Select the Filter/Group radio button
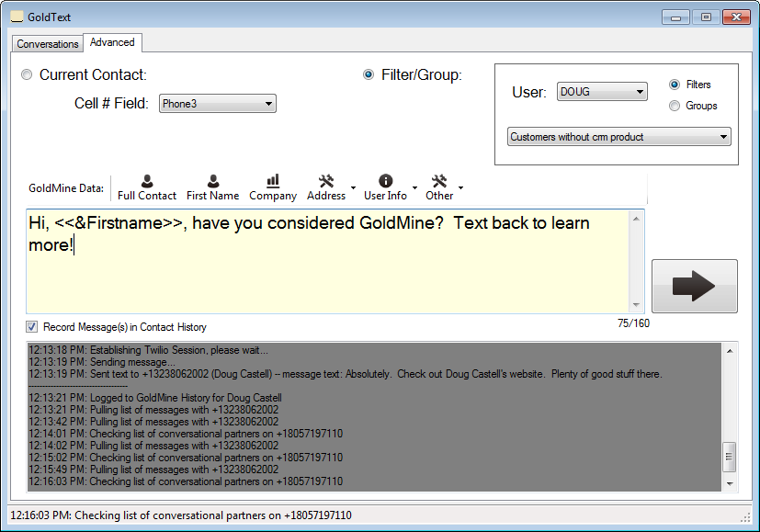 [369, 74]
